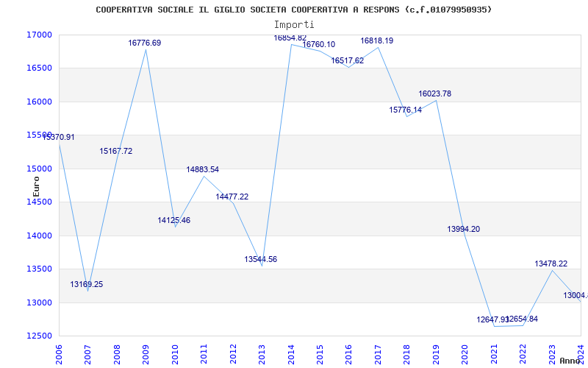This screenshot has height=368, width=588.
Task: Click the chart subtitle Importi
Action: click(294, 25)
